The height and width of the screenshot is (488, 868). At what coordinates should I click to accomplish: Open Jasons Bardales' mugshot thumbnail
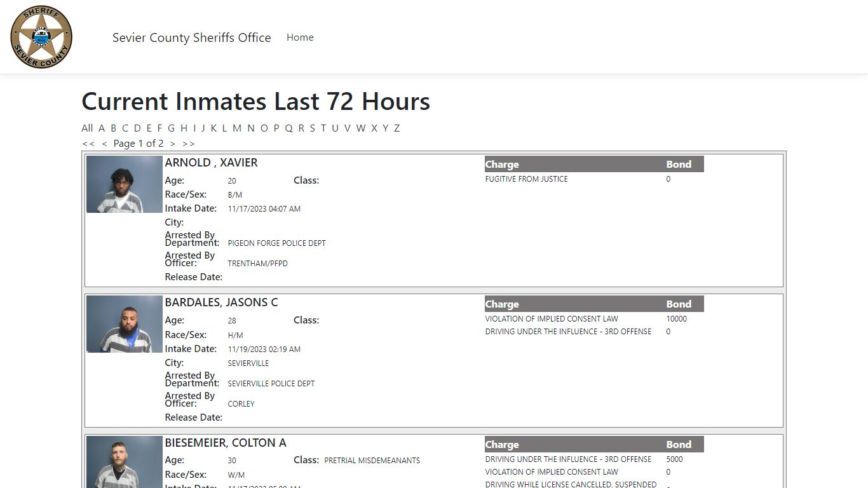[x=125, y=324]
